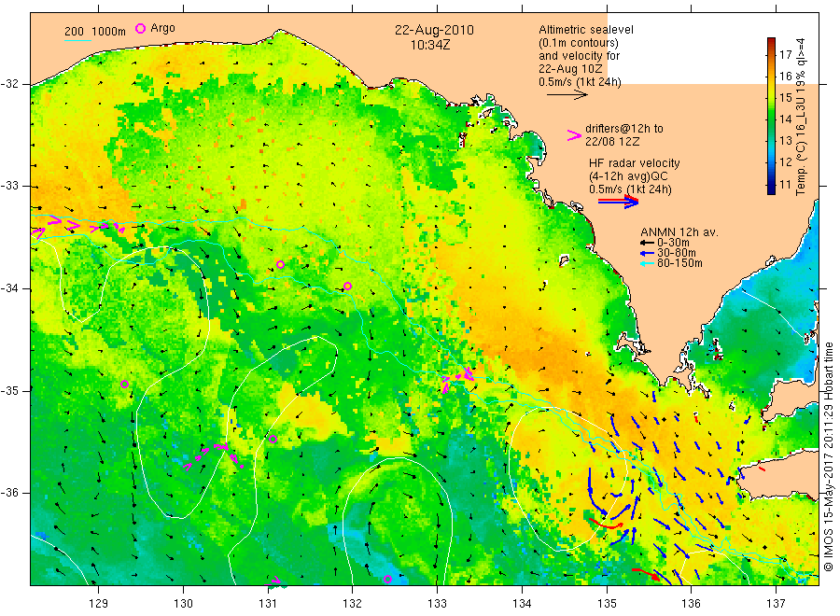Screen dimensions: 840x616
Task: Click the '80-150m' depth label
Action: [679, 263]
